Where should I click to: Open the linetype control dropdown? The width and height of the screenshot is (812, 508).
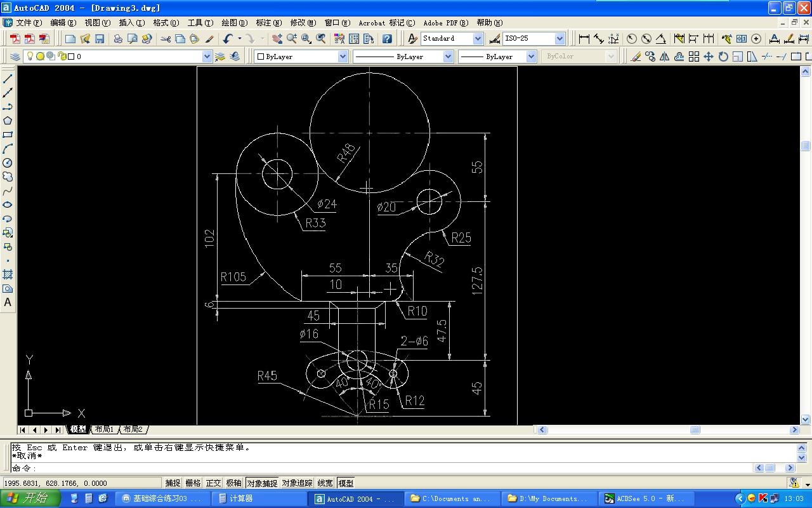point(448,57)
